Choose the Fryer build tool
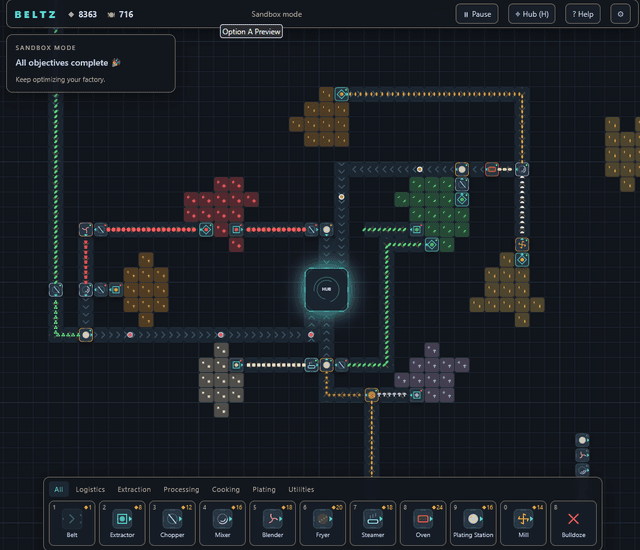Viewport: 640px width, 550px height. [x=323, y=523]
